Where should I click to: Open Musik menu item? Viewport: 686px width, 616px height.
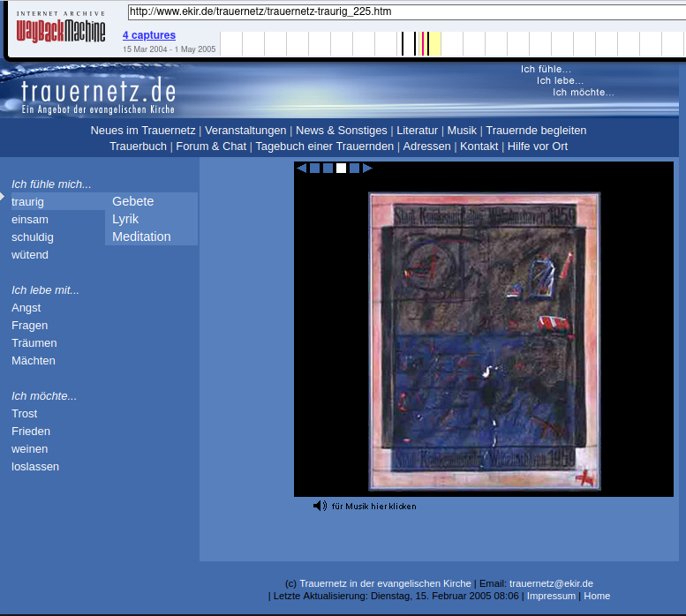pos(462,131)
